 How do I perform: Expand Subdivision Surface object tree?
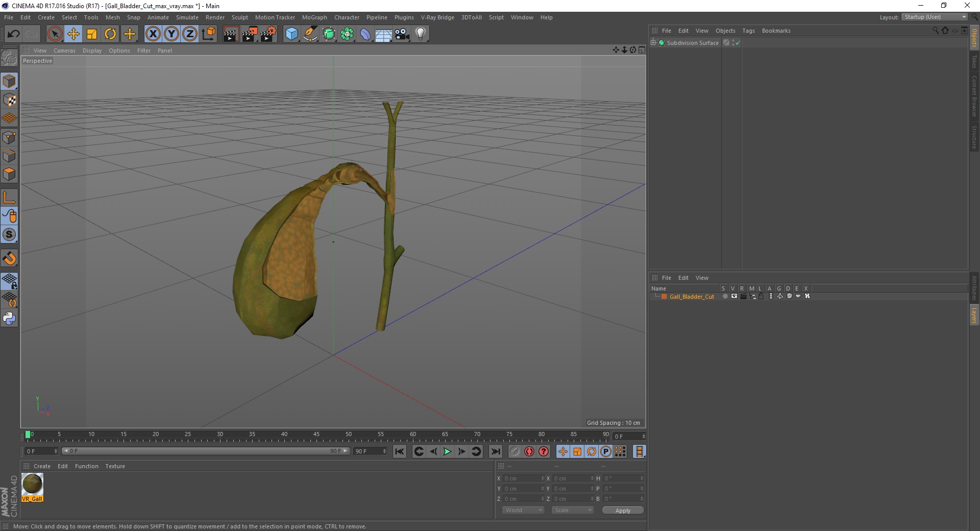click(653, 43)
